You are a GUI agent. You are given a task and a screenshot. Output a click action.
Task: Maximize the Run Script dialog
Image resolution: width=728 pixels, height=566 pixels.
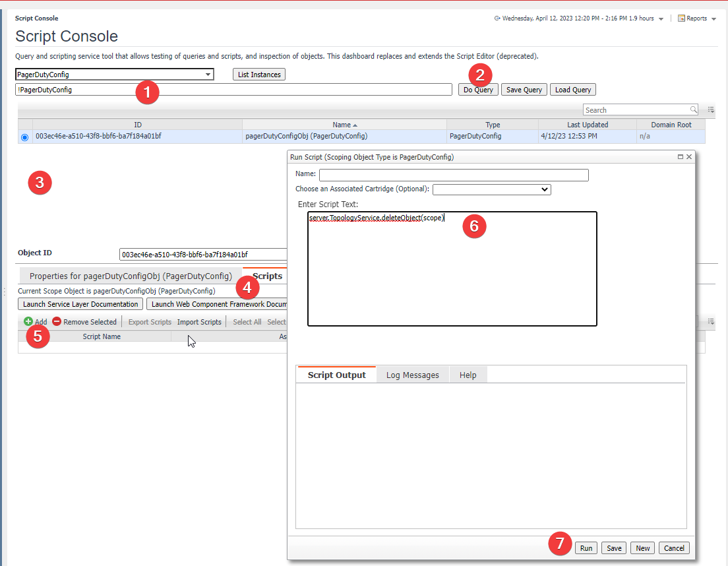(x=680, y=157)
